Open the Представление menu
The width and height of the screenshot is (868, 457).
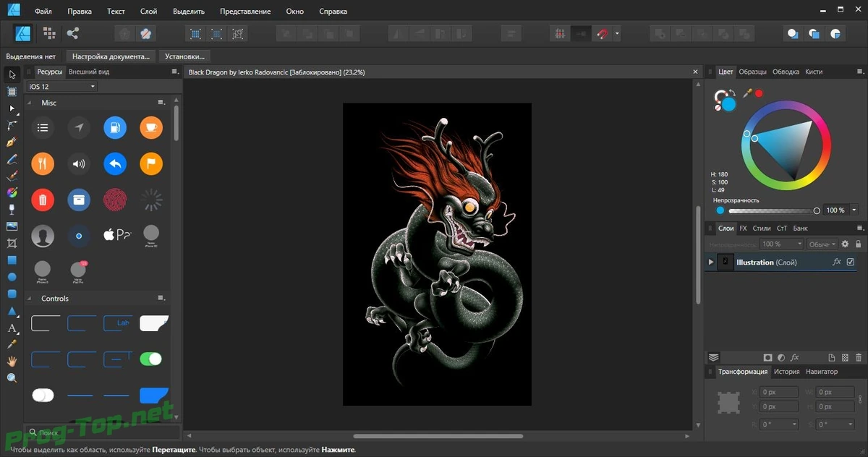tap(246, 12)
